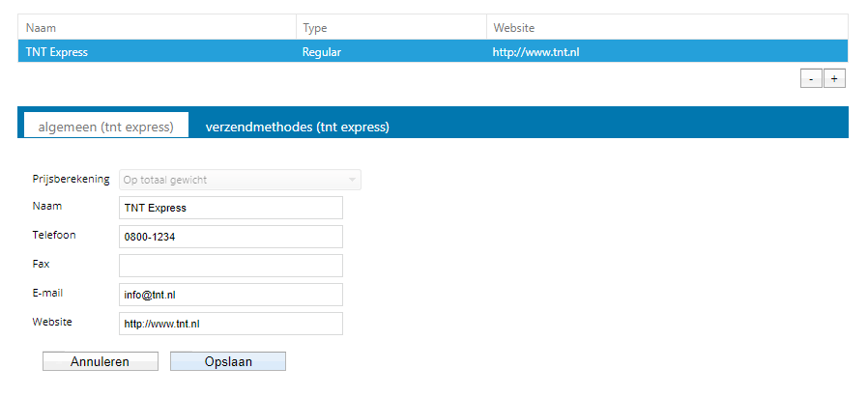The image size is (868, 397).
Task: Select the algemeen (tnt express) tab
Action: (x=105, y=128)
